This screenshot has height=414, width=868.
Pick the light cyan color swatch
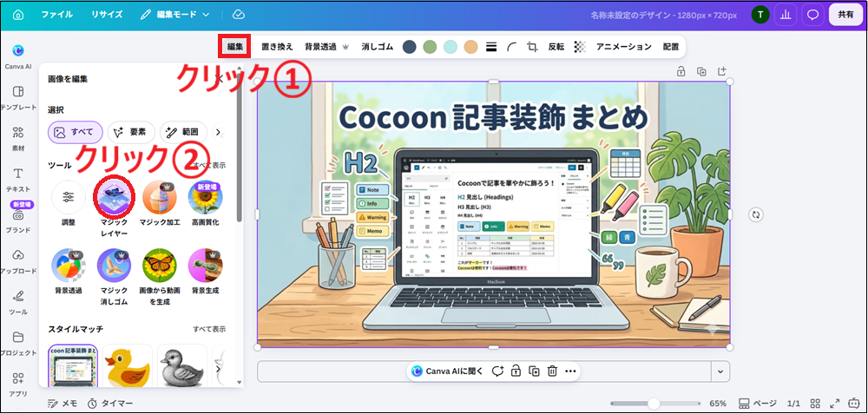click(x=450, y=47)
